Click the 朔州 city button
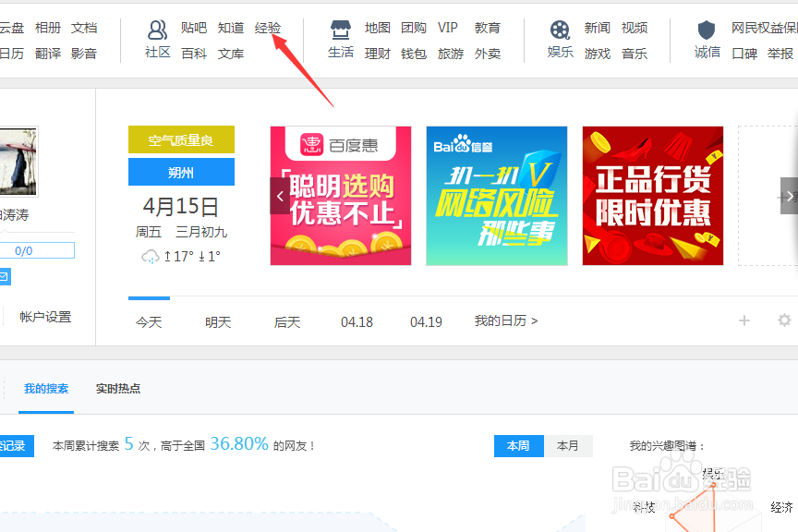 tap(181, 172)
